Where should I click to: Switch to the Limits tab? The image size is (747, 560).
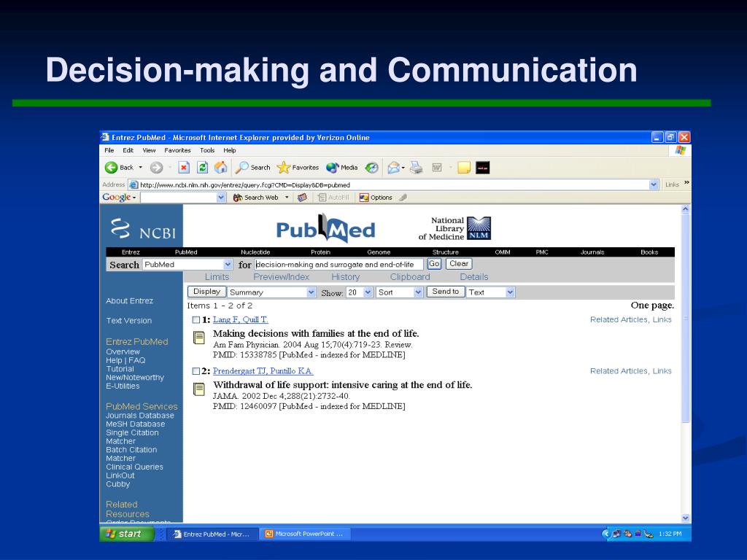pyautogui.click(x=217, y=276)
